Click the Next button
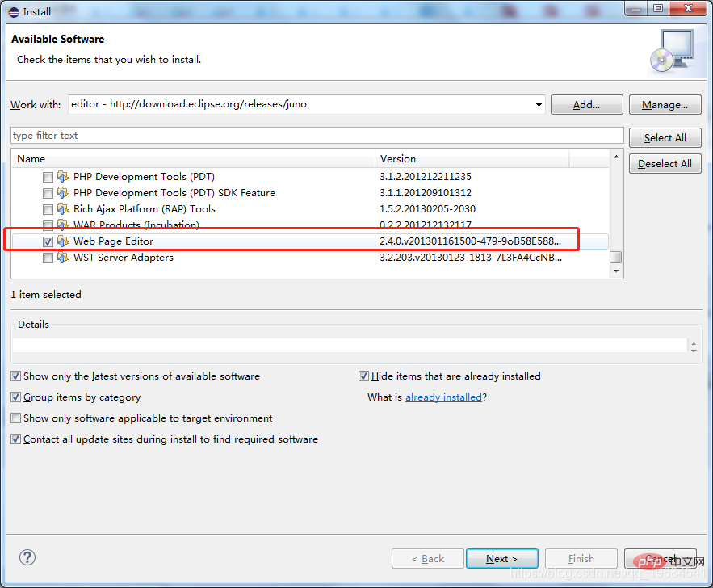The width and height of the screenshot is (713, 588). (502, 558)
